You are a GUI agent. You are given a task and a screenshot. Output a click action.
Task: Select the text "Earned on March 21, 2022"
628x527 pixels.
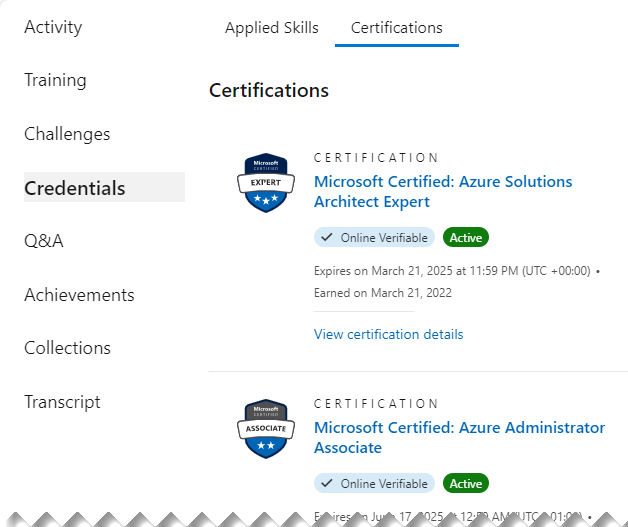coord(383,293)
